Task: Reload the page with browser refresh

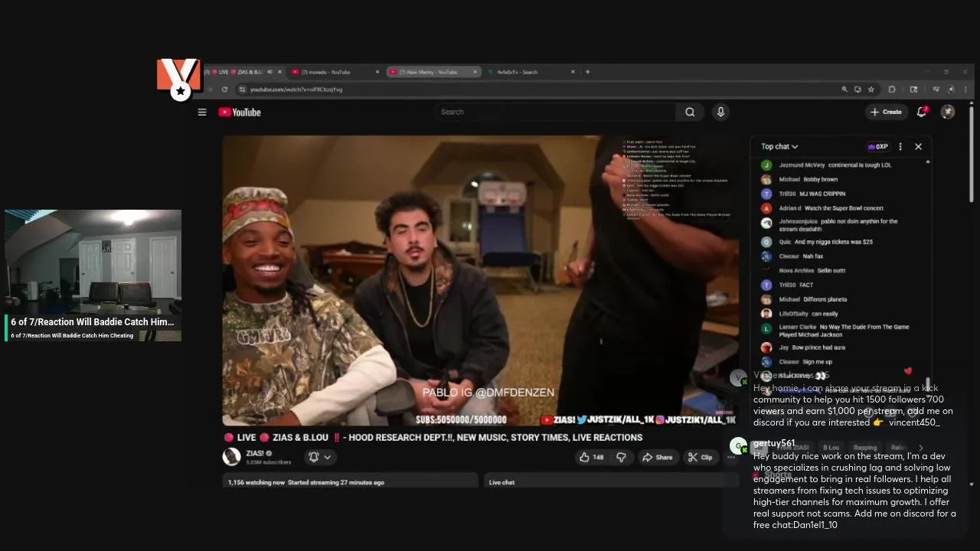Action: [224, 90]
